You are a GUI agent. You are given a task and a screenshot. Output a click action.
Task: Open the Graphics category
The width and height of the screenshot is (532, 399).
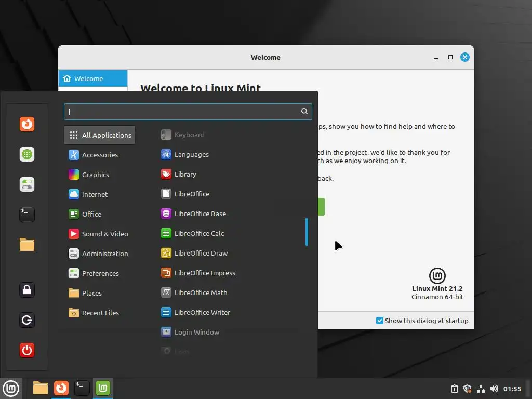pos(100,175)
